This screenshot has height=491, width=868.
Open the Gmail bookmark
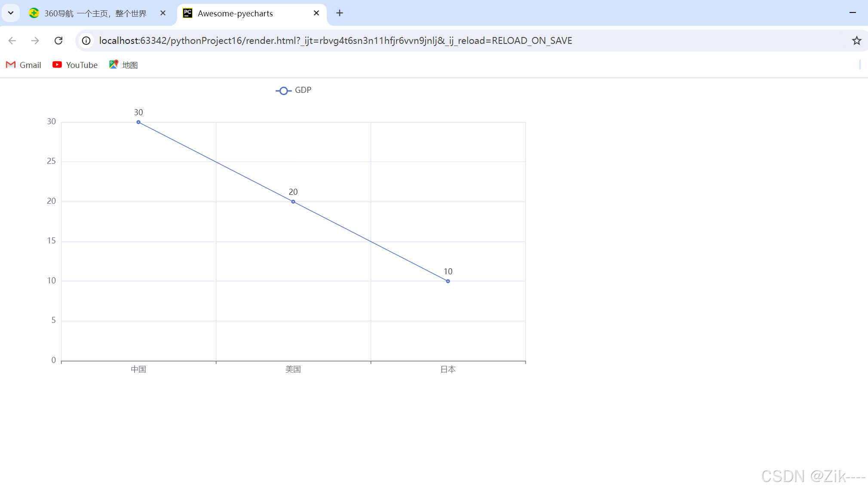pyautogui.click(x=24, y=65)
